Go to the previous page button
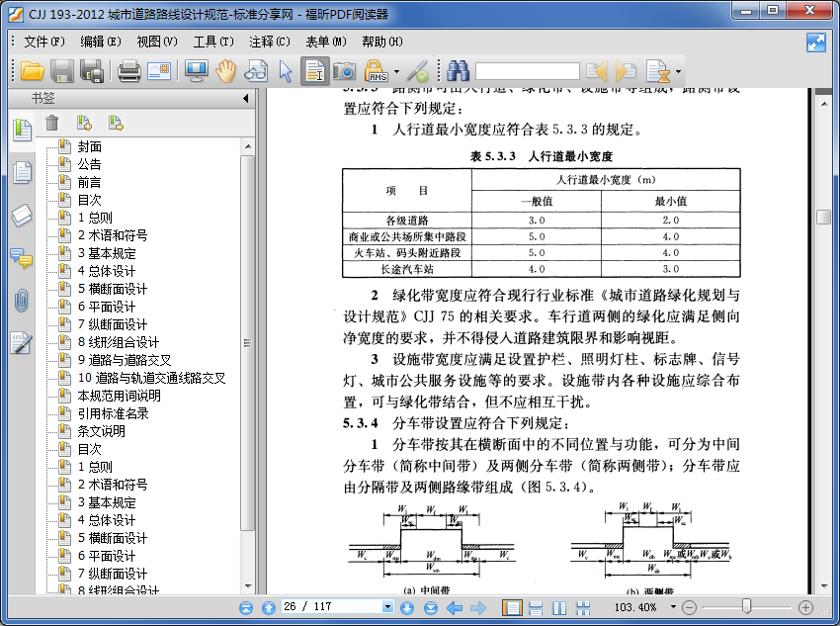Screen dimensions: 840x626 coord(269,607)
